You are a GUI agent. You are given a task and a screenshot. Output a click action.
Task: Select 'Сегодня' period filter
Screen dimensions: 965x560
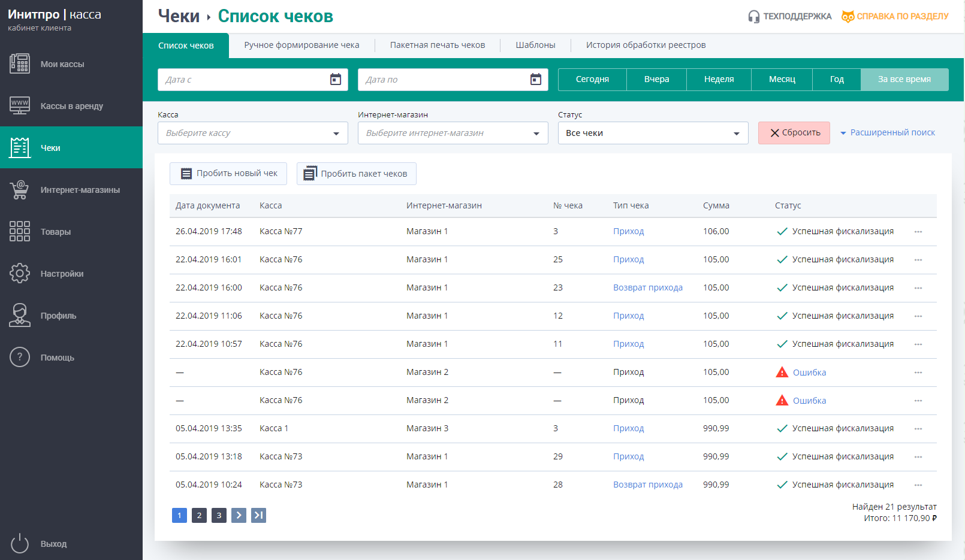coord(592,79)
